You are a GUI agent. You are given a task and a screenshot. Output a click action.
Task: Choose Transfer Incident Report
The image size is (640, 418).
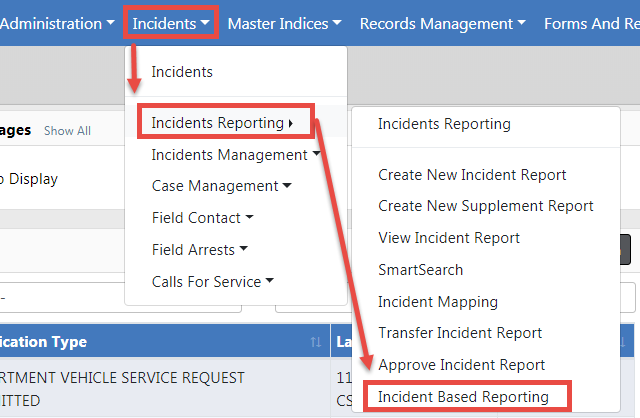point(460,333)
